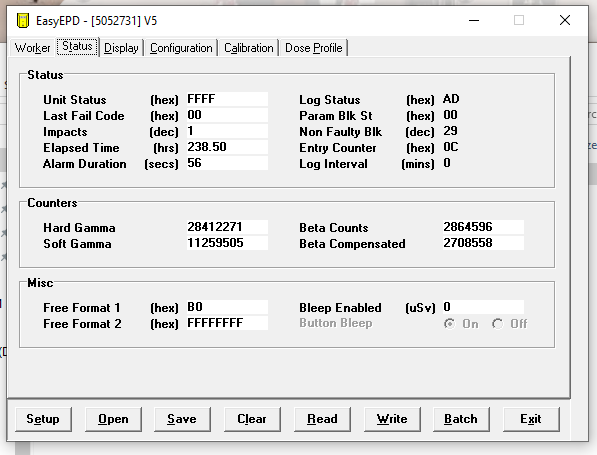The width and height of the screenshot is (597, 455).
Task: Click the Last Fail Code field
Action: (x=227, y=115)
